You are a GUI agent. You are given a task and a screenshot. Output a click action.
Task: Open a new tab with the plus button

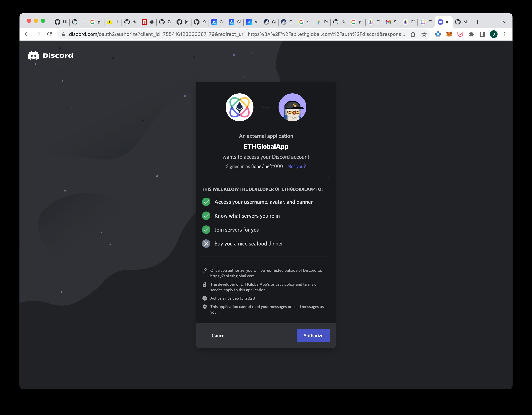pyautogui.click(x=478, y=22)
